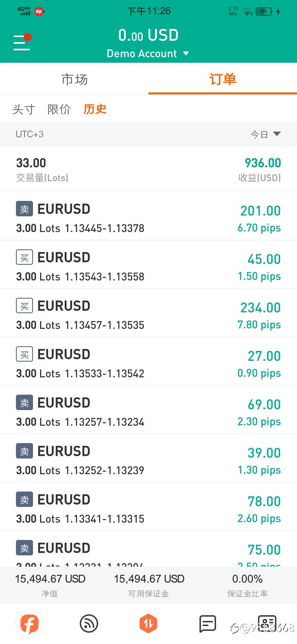
Task: Open the chat messages icon
Action: coord(207,624)
